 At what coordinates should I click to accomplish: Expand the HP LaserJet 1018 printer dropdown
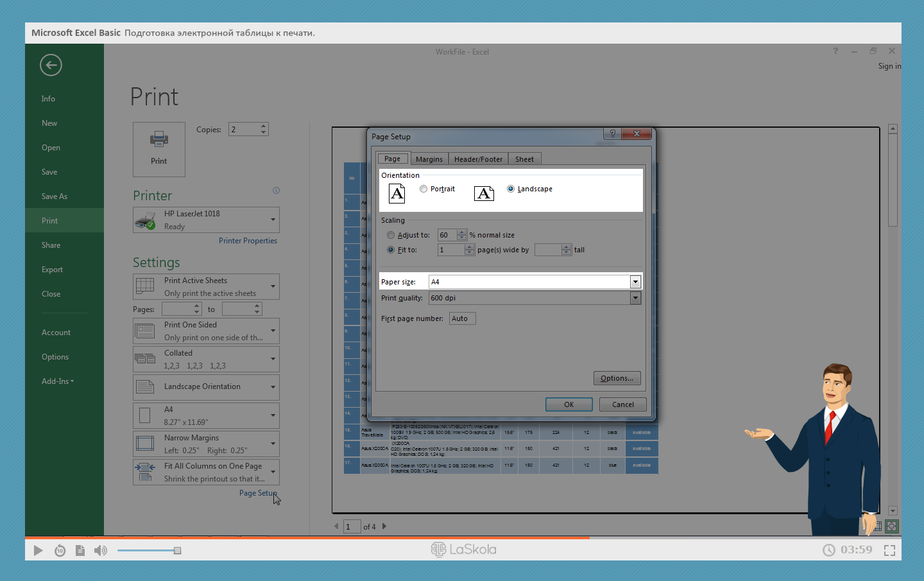273,220
